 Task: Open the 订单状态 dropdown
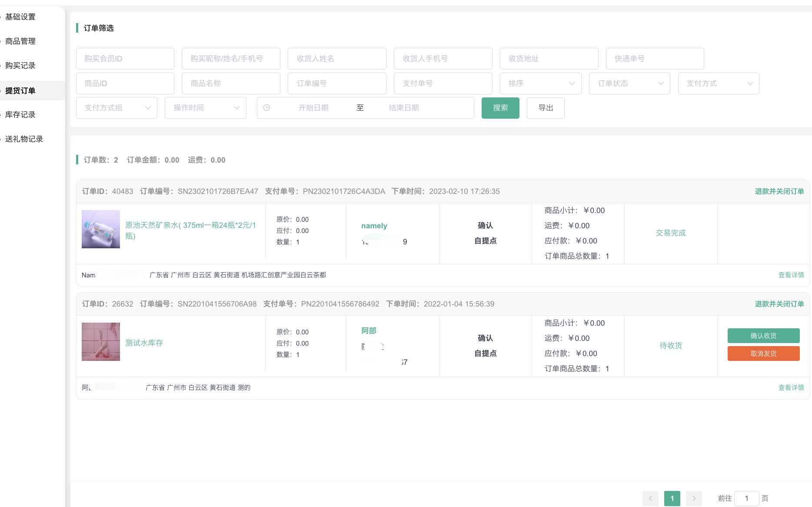pyautogui.click(x=629, y=83)
